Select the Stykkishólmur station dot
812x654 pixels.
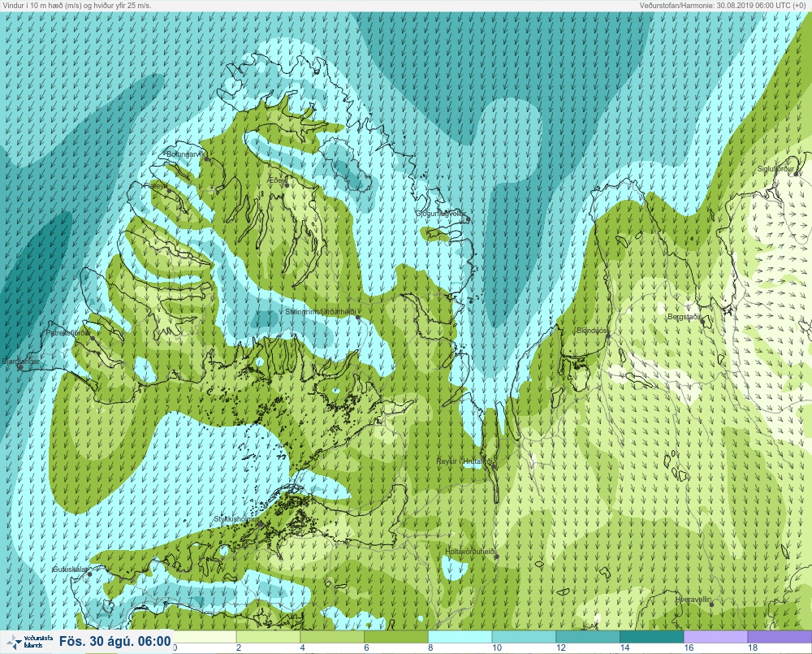(261, 524)
